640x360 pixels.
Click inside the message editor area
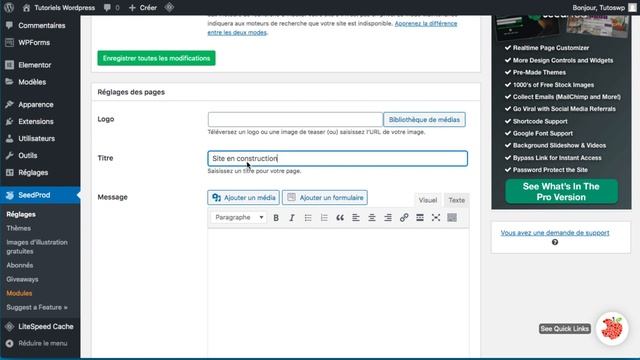338,292
